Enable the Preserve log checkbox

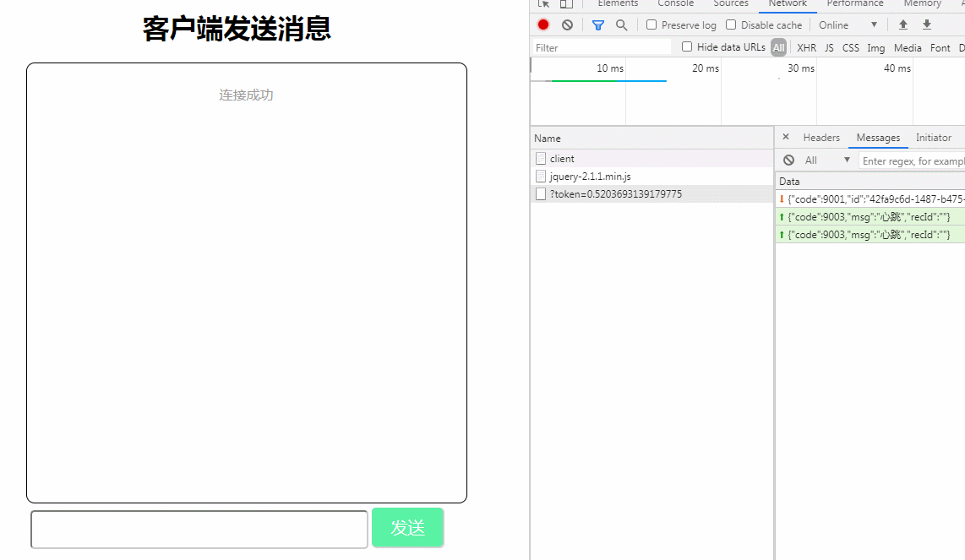coord(651,24)
